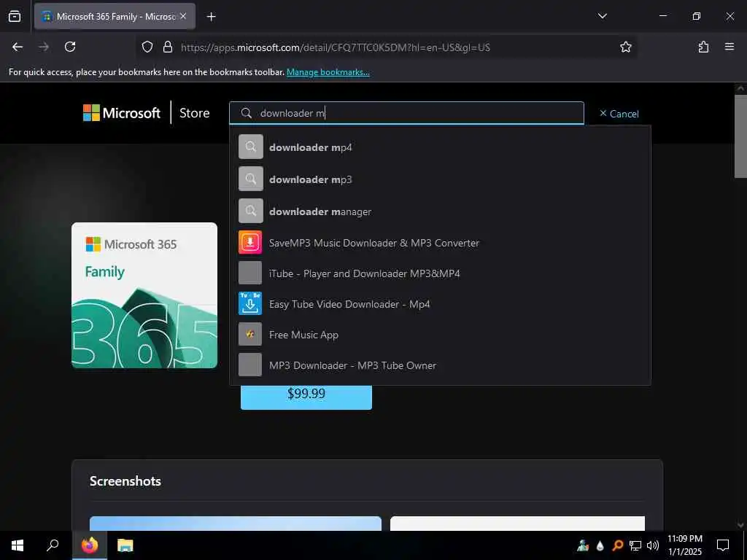The width and height of the screenshot is (747, 560).
Task: Open Easy Tube Video Downloader - Mp4
Action: click(x=440, y=303)
